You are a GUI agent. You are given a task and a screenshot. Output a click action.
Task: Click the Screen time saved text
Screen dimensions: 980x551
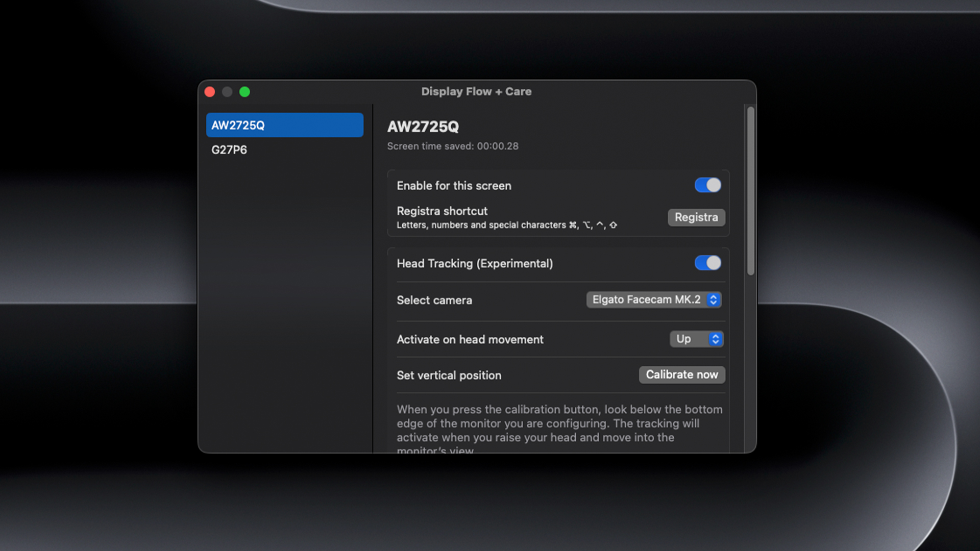[452, 146]
